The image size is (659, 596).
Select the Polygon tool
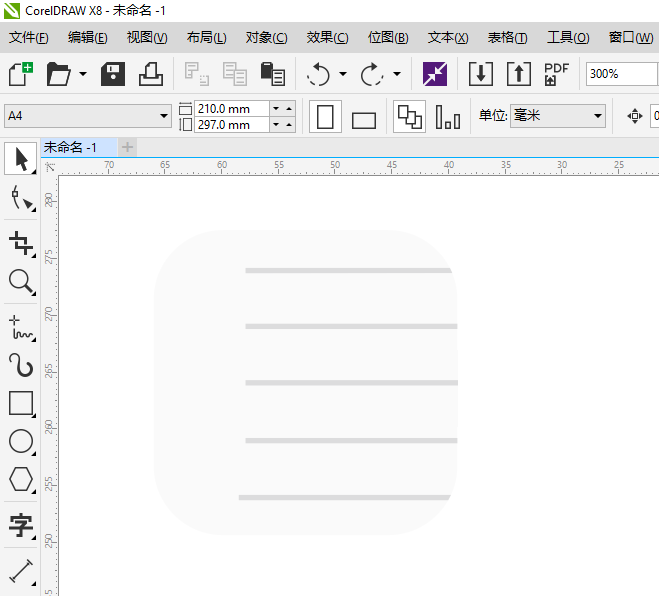click(20, 479)
